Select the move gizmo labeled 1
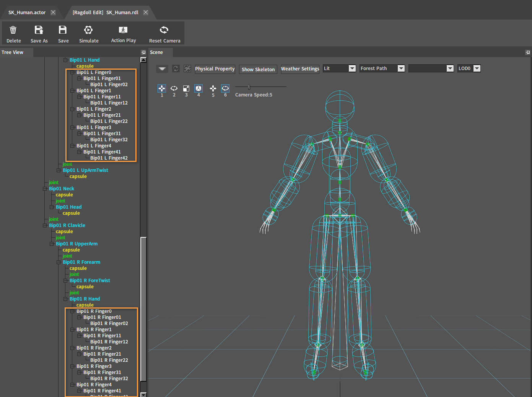Viewport: 532px width, 397px height. [162, 88]
